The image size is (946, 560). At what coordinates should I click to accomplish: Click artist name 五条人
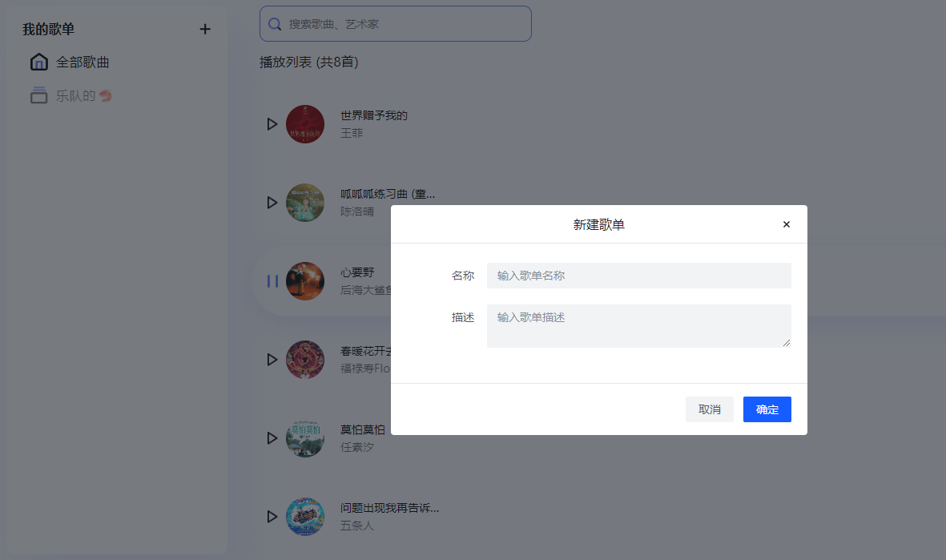tap(357, 526)
